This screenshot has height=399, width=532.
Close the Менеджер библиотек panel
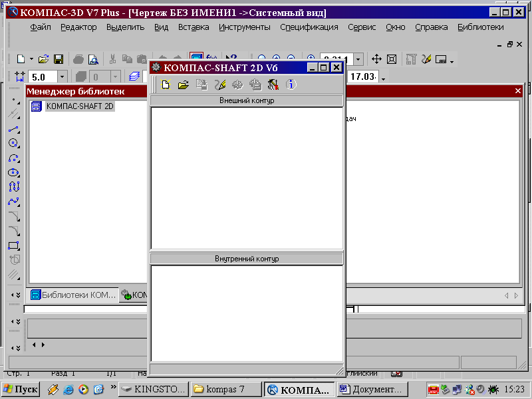click(x=518, y=91)
